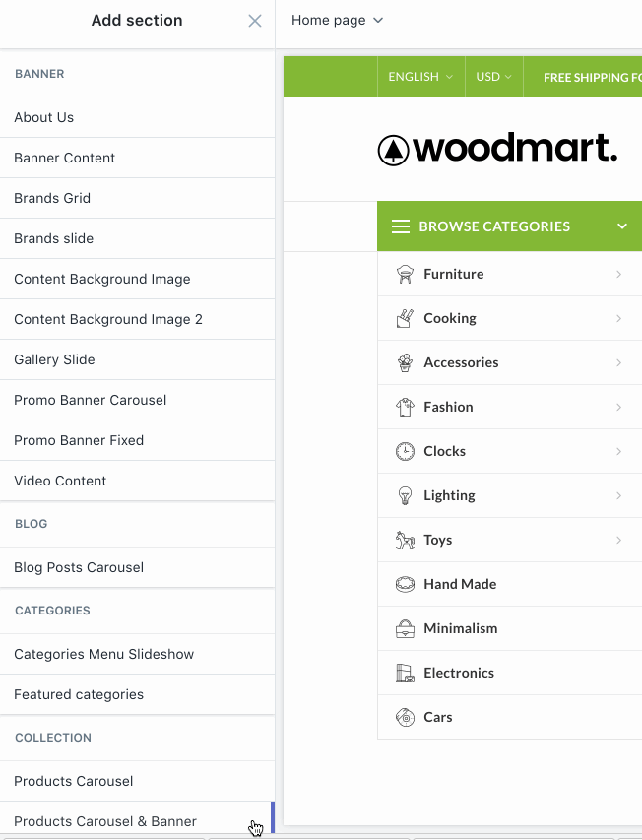The image size is (642, 840).
Task: Open the Hand Made category link
Action: tap(460, 584)
